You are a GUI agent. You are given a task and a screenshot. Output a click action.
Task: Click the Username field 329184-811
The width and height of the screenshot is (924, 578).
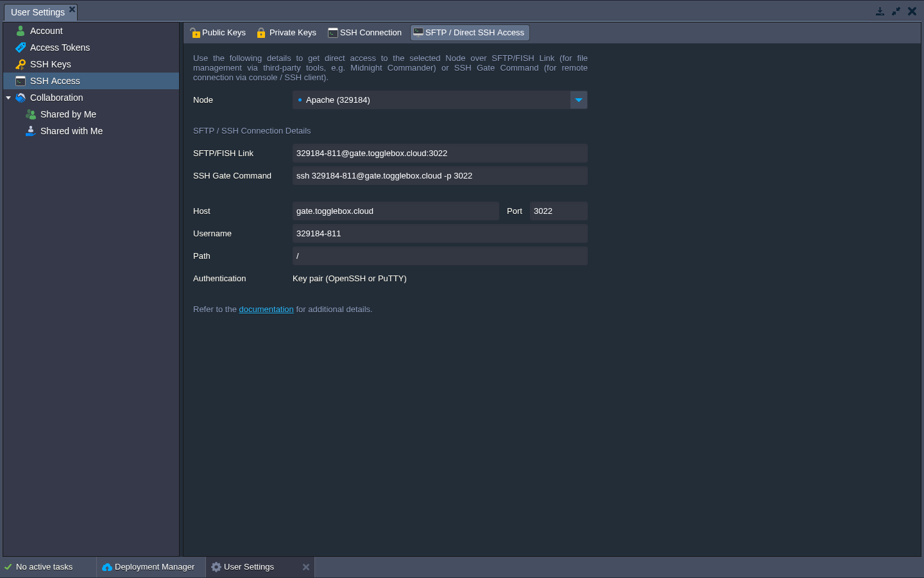pos(440,234)
